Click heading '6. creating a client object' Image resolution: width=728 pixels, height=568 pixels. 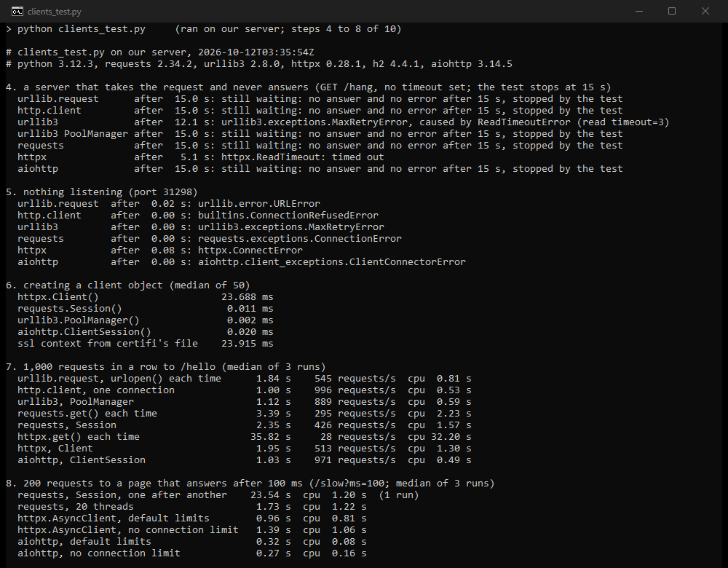[x=127, y=285]
